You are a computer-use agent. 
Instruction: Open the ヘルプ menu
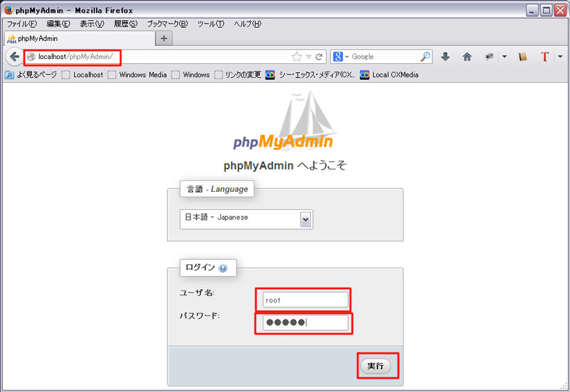pyautogui.click(x=247, y=24)
